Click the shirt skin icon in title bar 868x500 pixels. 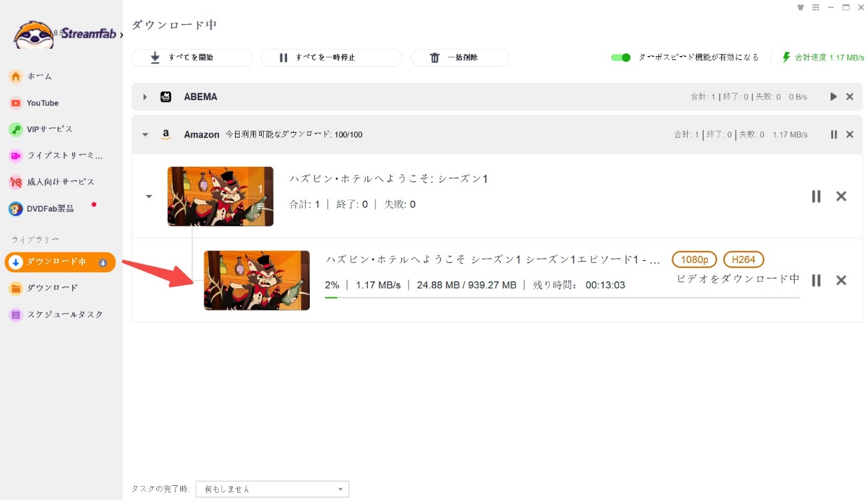pyautogui.click(x=801, y=7)
